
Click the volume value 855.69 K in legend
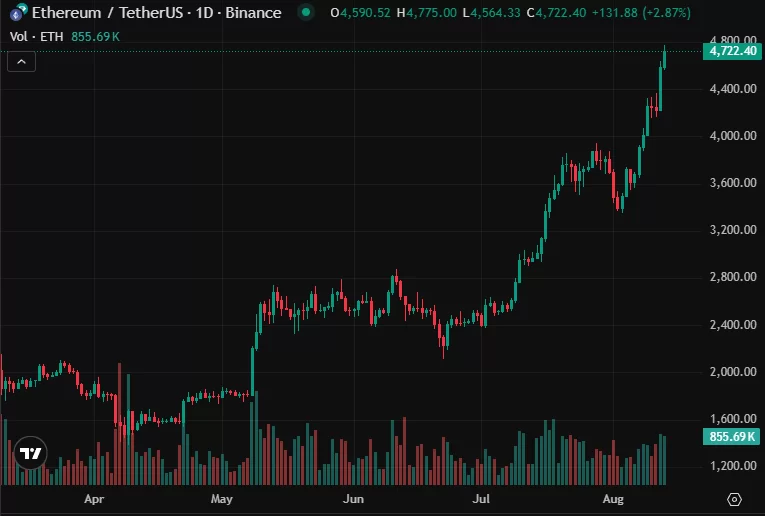95,37
